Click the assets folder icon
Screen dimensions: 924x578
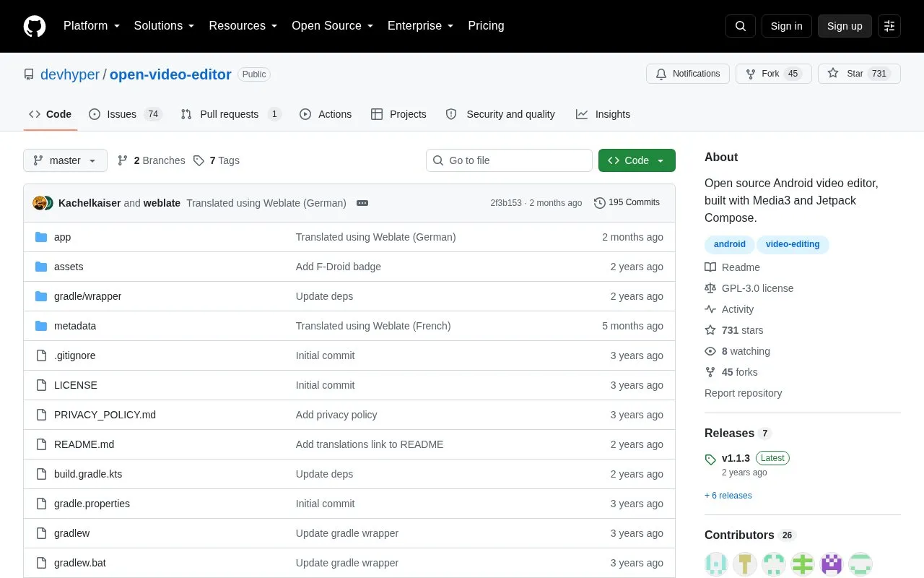(41, 267)
